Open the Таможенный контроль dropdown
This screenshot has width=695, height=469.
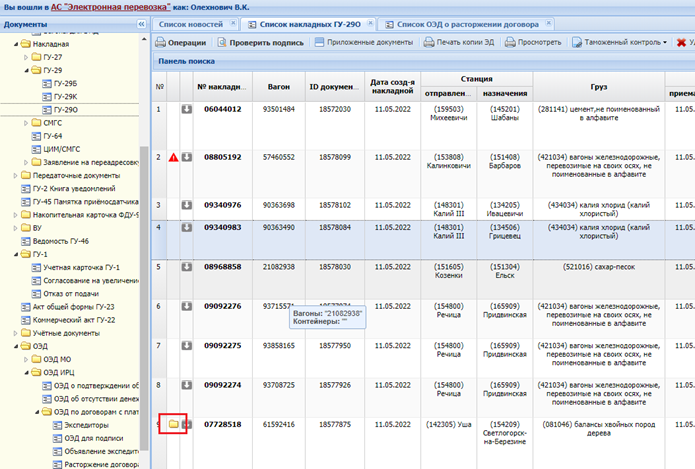click(x=619, y=43)
